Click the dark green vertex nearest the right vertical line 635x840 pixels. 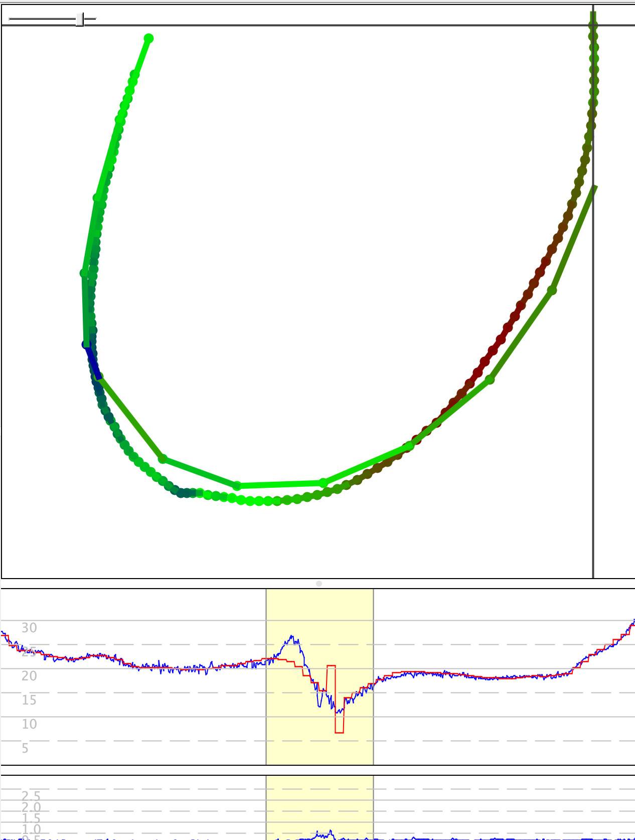tap(552, 291)
